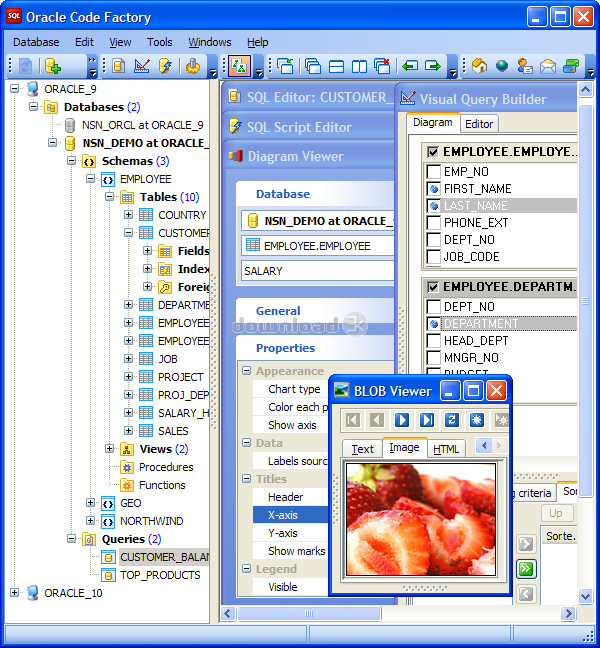Click the home page toolbar icon
The width and height of the screenshot is (600, 648).
479,66
